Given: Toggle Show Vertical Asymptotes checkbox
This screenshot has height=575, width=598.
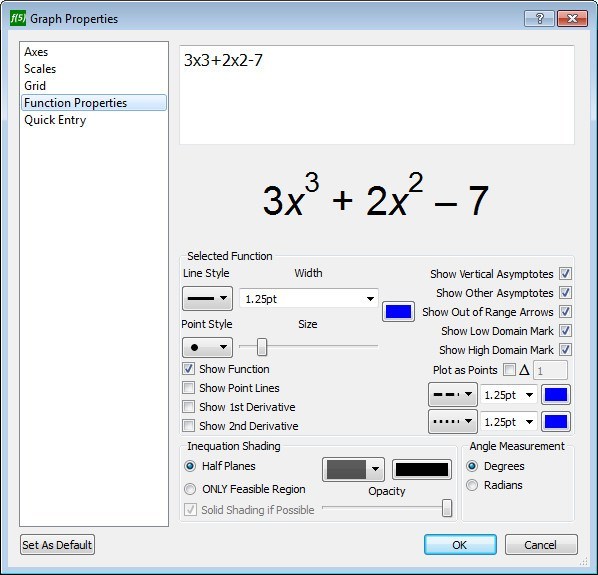Looking at the screenshot, I should point(565,273).
